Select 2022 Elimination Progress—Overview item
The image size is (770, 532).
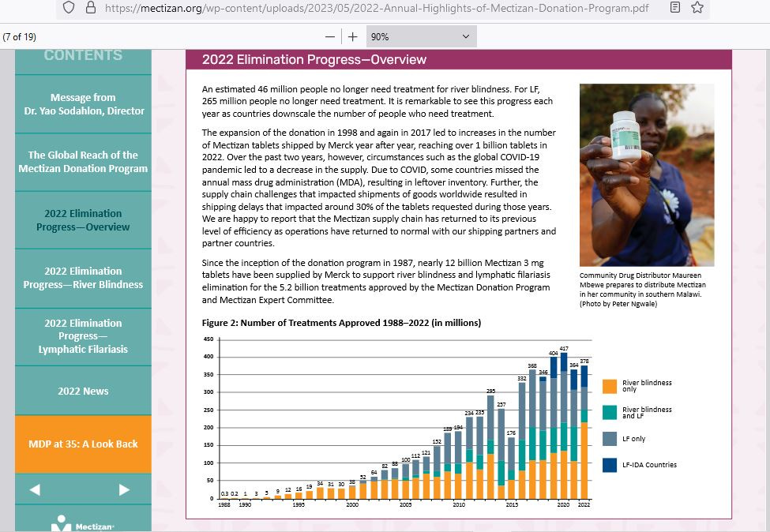coord(83,220)
